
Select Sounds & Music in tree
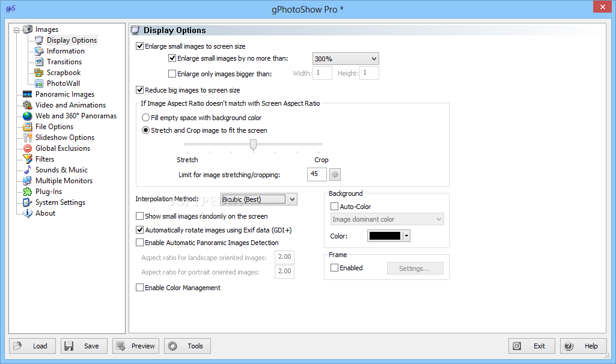61,169
